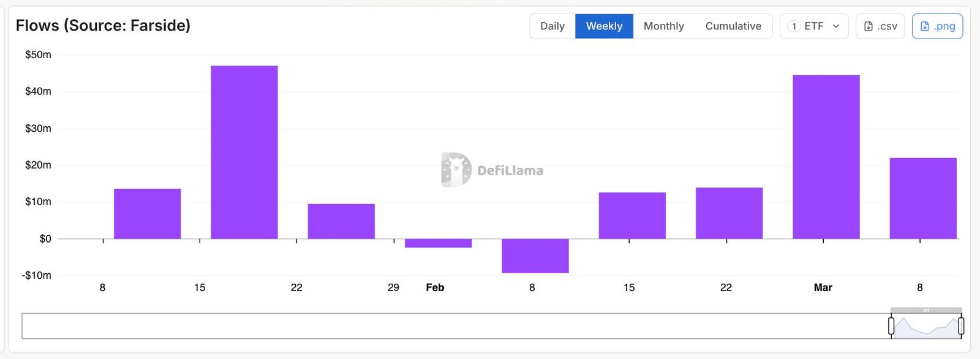Click the last bar at about $22m
980x359 pixels.
(922, 198)
